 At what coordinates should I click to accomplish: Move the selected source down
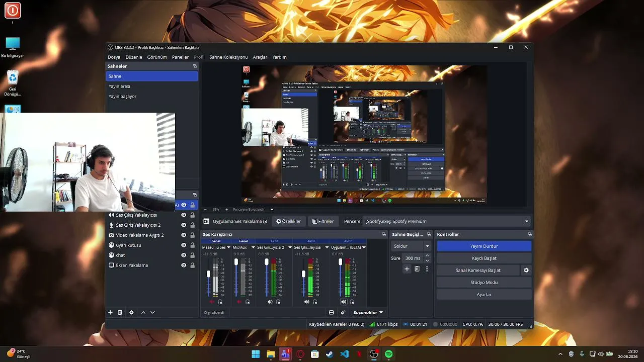pos(152,312)
